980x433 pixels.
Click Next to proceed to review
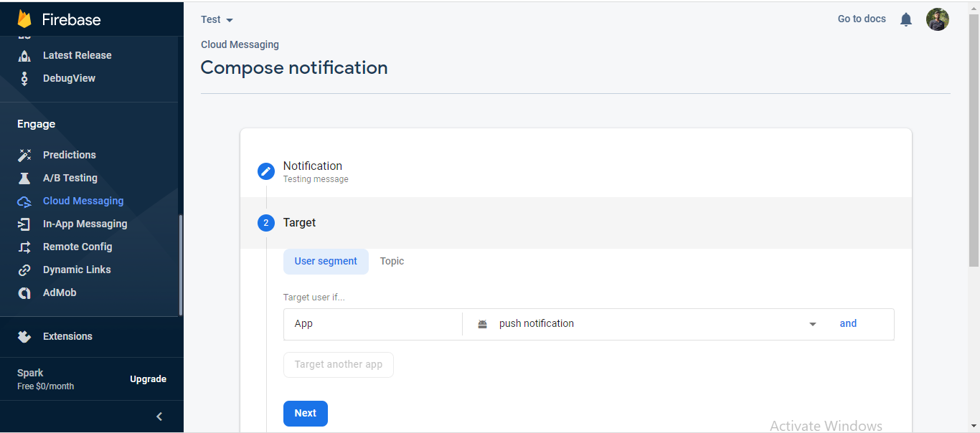coord(305,414)
